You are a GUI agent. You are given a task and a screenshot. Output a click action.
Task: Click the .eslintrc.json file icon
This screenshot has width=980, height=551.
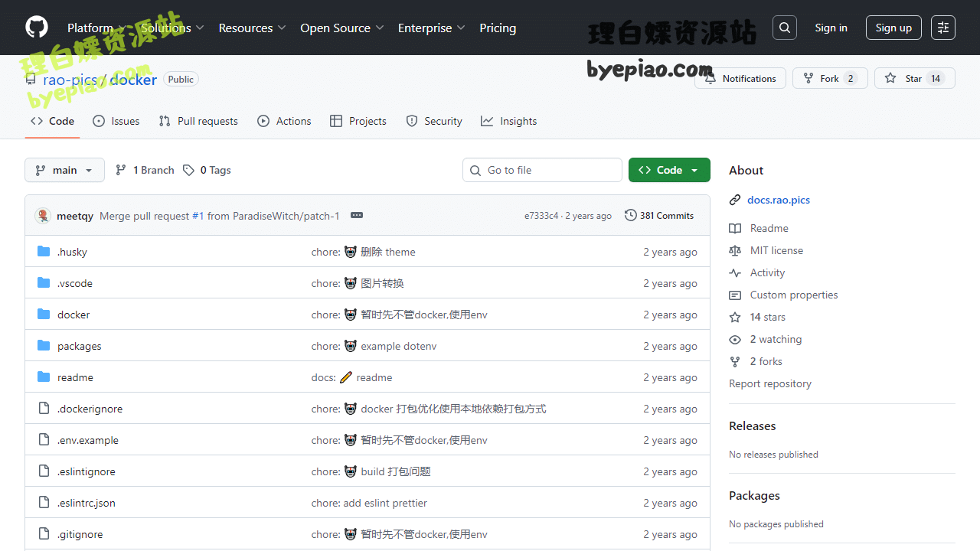(x=44, y=503)
